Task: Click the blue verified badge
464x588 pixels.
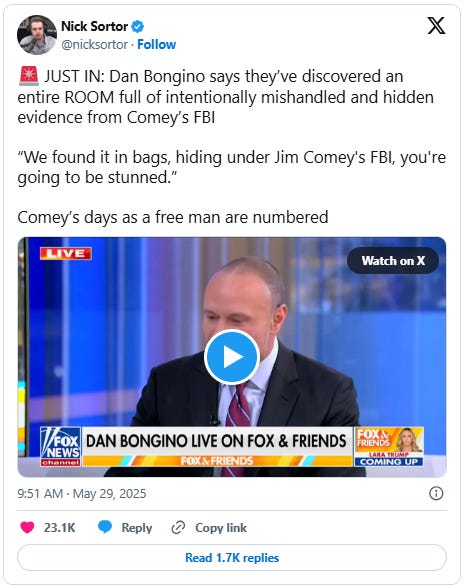Action: click(138, 27)
